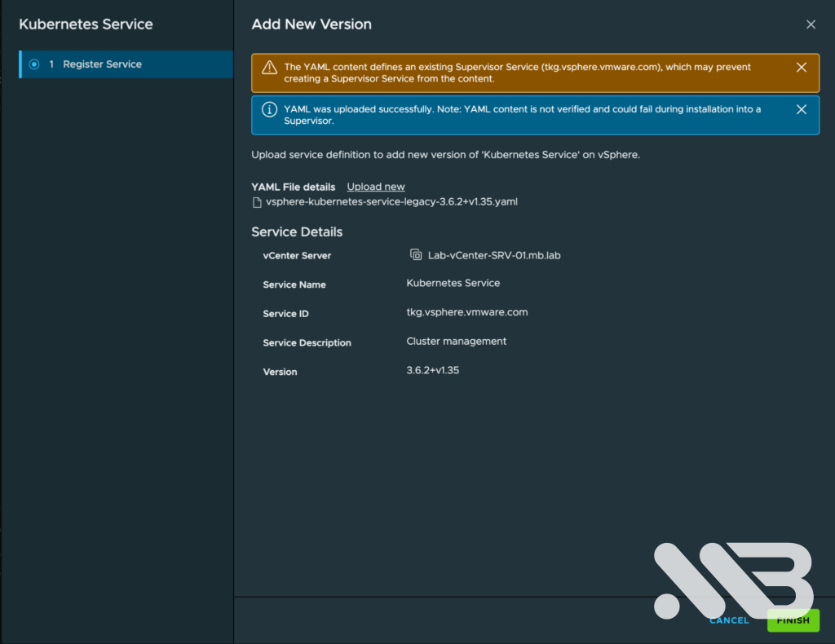
Task: Click the Service ID value tkg.vsphere.vmware.com
Action: point(467,312)
